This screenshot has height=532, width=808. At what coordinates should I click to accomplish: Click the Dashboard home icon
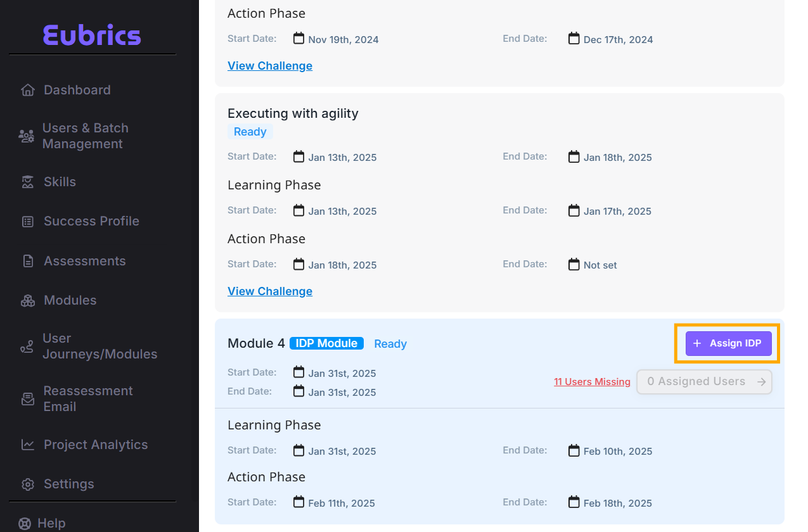tap(27, 90)
